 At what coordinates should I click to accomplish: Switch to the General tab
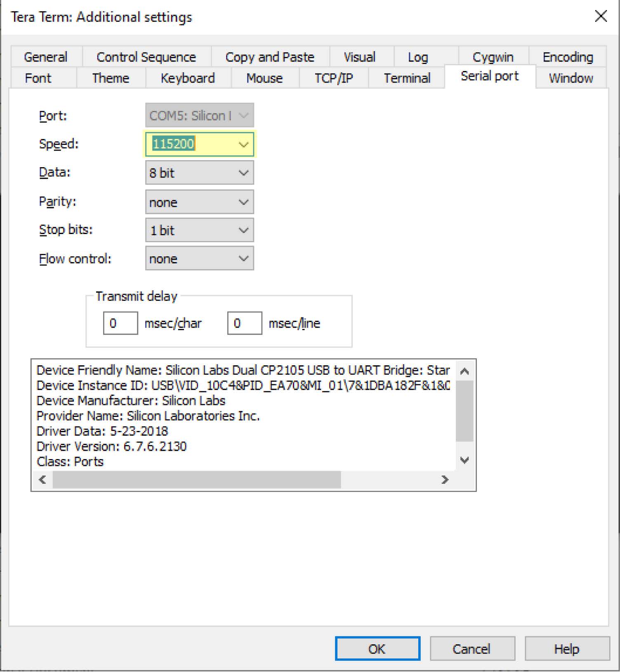pos(46,57)
